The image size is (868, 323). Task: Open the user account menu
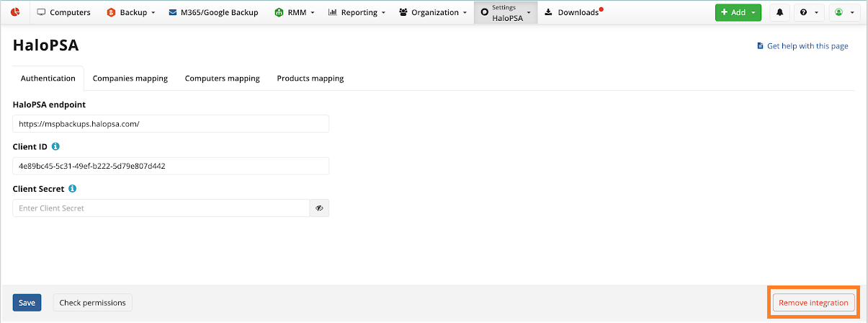[844, 12]
